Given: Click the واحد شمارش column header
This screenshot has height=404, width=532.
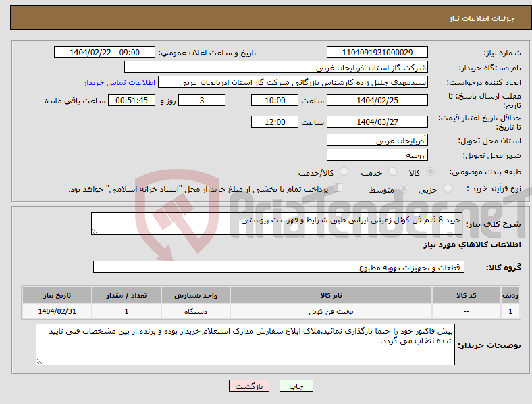Looking at the screenshot, I should tap(196, 295).
